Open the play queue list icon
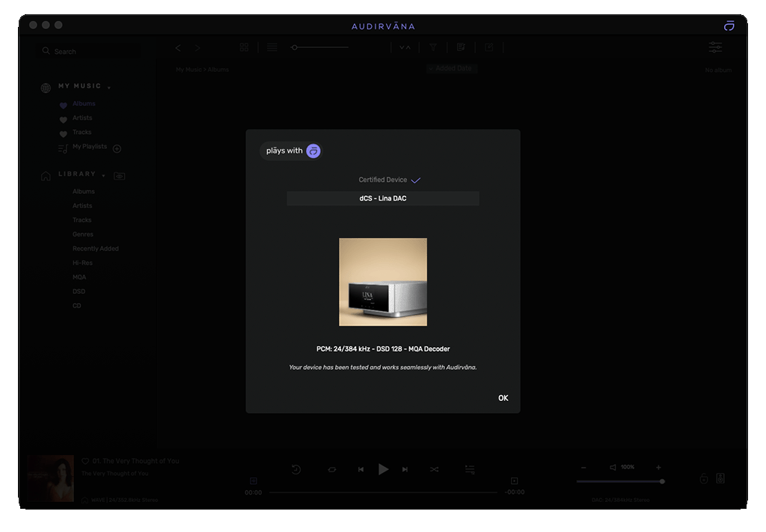 470,469
